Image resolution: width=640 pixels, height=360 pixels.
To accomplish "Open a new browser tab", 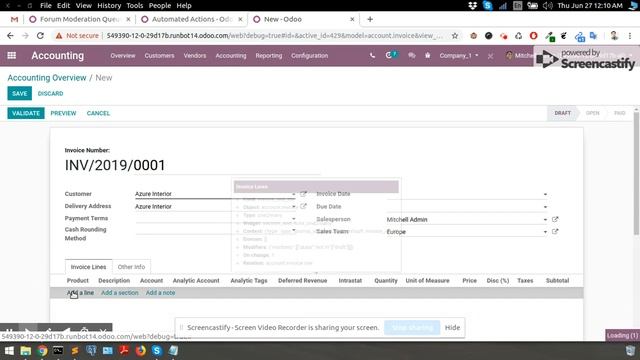I will point(370,19).
